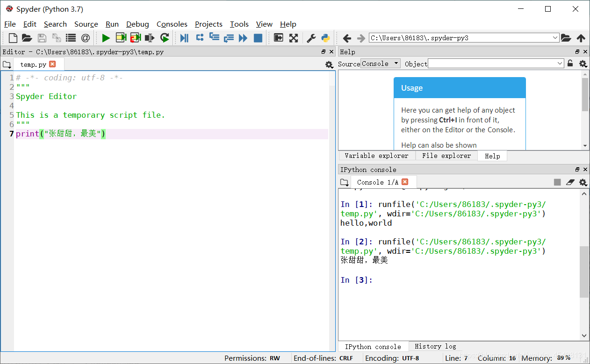590x364 pixels.
Task: Open the Consoles menu
Action: (x=172, y=24)
